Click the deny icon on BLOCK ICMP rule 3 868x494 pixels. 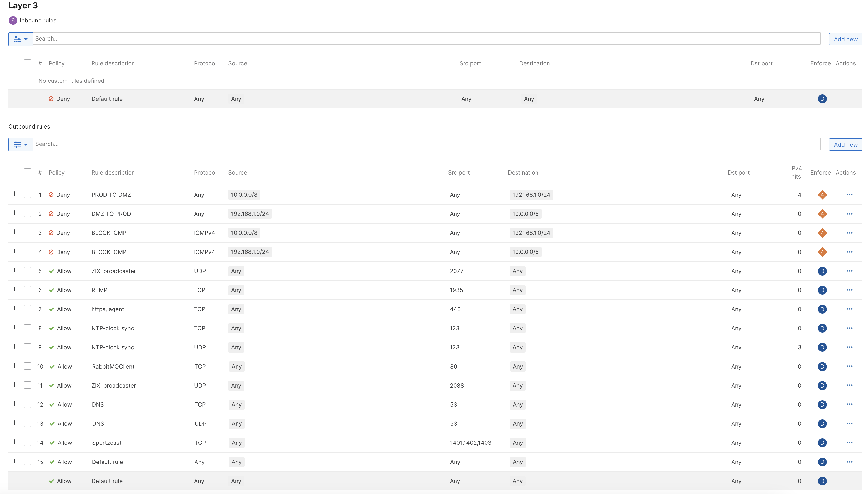[52, 233]
